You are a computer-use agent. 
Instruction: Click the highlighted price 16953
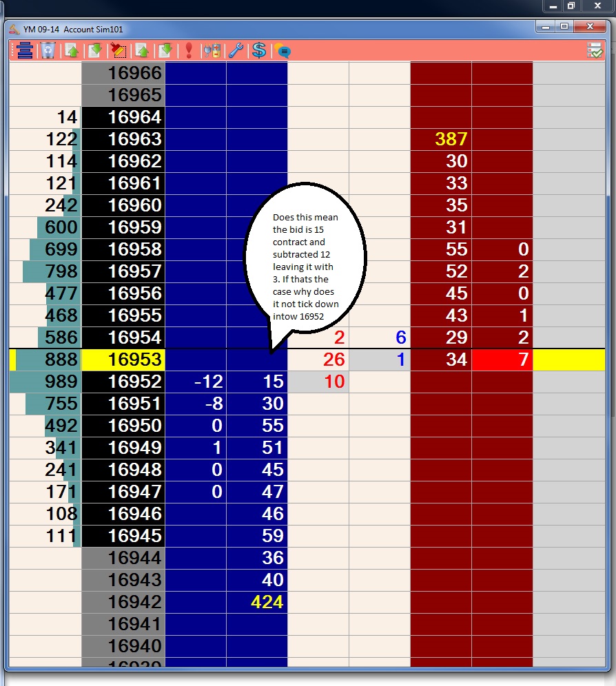click(x=123, y=360)
